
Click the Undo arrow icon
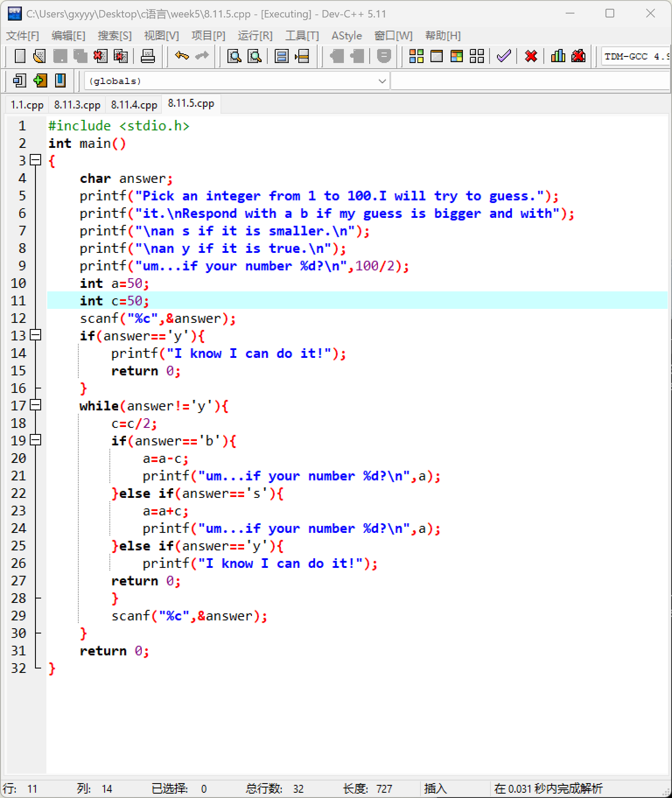pyautogui.click(x=182, y=56)
